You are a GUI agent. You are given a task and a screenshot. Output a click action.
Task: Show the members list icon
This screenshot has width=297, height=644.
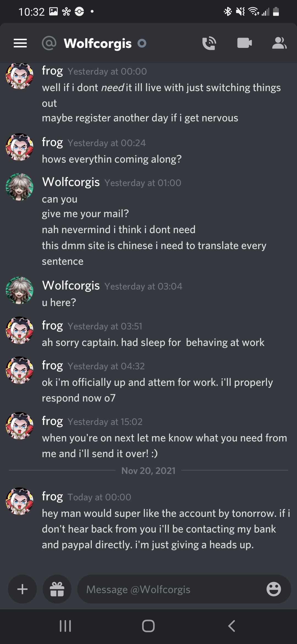click(279, 43)
